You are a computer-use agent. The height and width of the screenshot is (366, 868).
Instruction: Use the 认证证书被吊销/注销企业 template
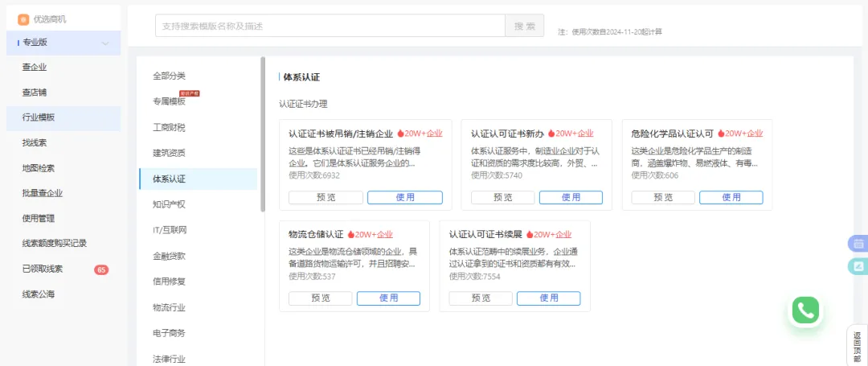tap(405, 198)
